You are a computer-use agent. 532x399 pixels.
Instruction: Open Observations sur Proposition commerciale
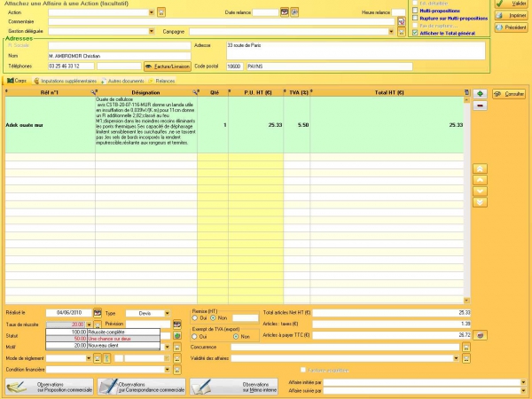[49, 387]
